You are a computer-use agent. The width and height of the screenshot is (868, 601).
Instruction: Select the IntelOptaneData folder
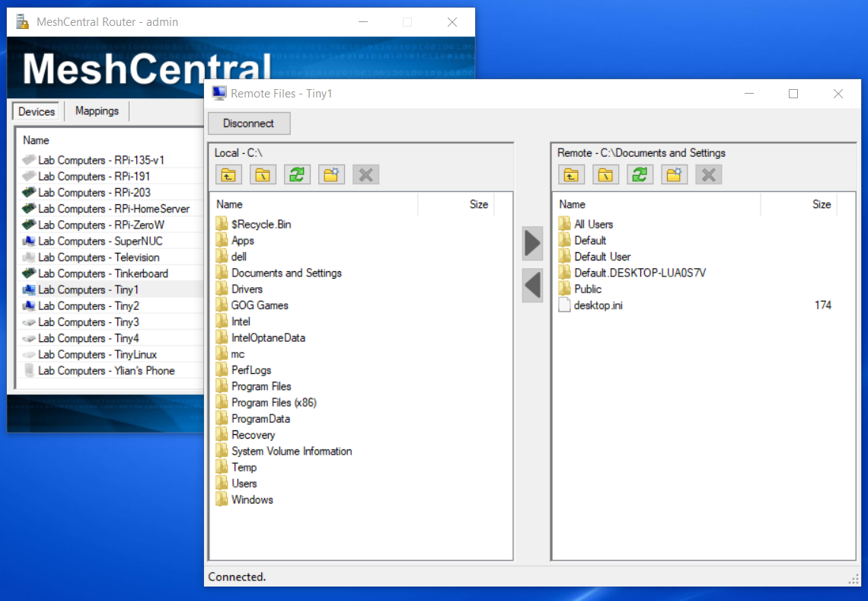click(x=260, y=338)
